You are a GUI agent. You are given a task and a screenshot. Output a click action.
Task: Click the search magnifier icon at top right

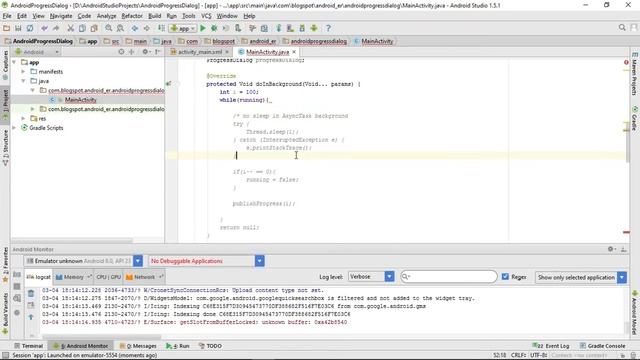click(x=622, y=27)
